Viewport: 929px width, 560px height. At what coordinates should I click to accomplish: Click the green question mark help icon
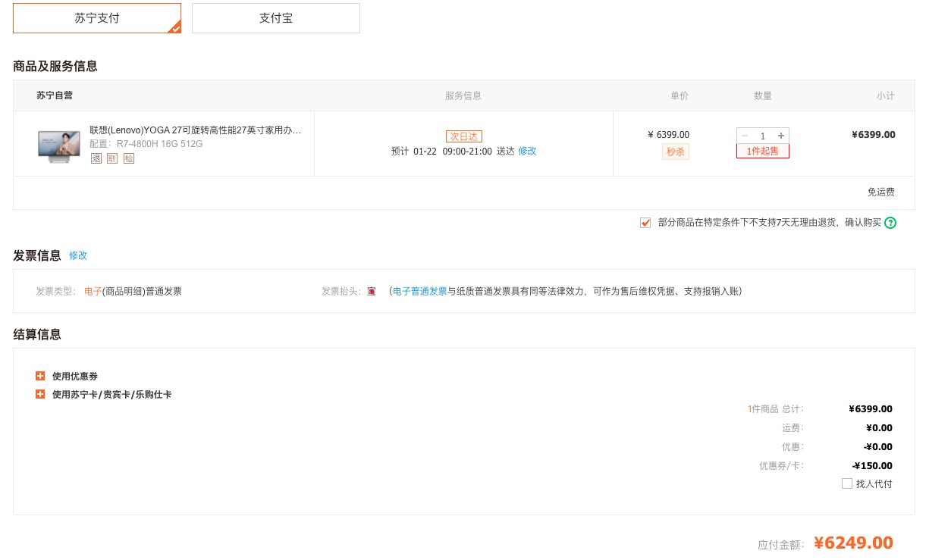click(890, 223)
